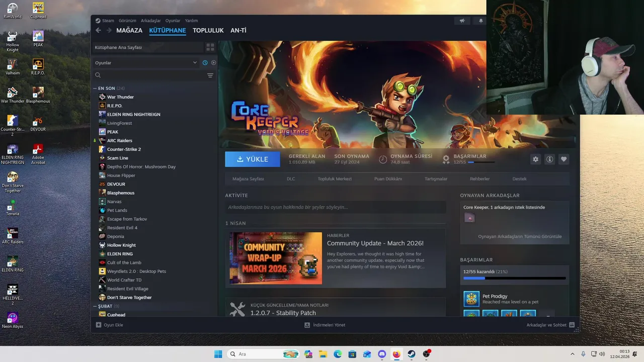Open the Adobe Acrobat desktop shortcut
This screenshot has height=362, width=644.
(x=38, y=155)
